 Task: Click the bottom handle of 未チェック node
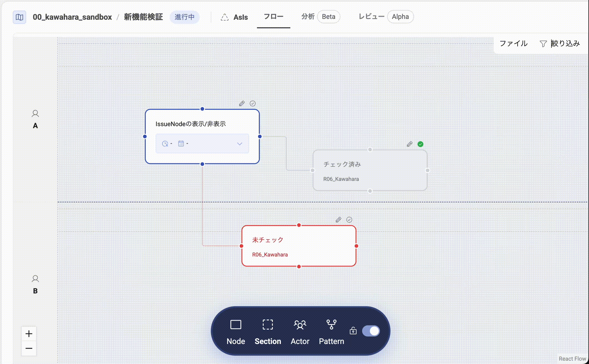pos(299,266)
